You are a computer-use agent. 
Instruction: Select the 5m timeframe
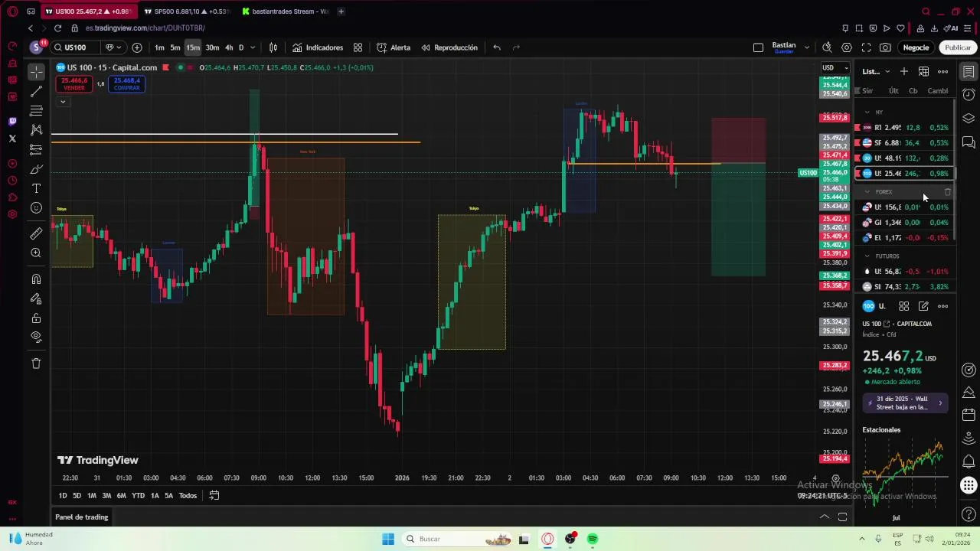[x=175, y=47]
